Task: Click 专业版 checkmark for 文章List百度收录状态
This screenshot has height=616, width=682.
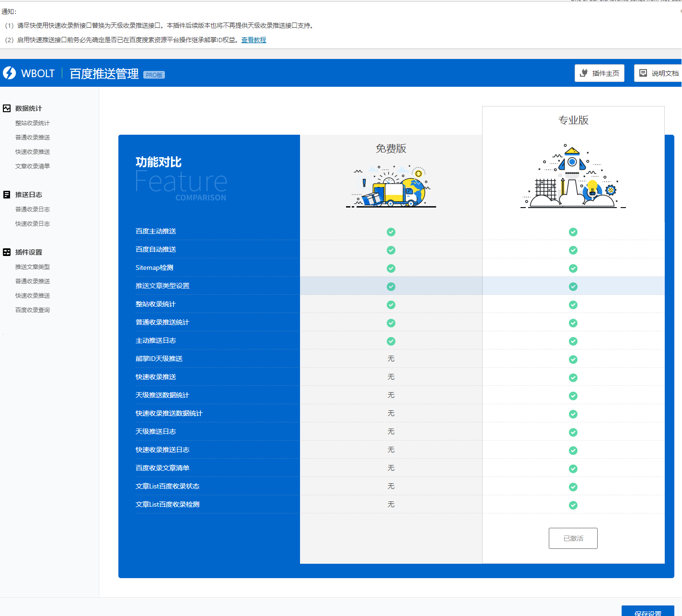Action: 573,487
